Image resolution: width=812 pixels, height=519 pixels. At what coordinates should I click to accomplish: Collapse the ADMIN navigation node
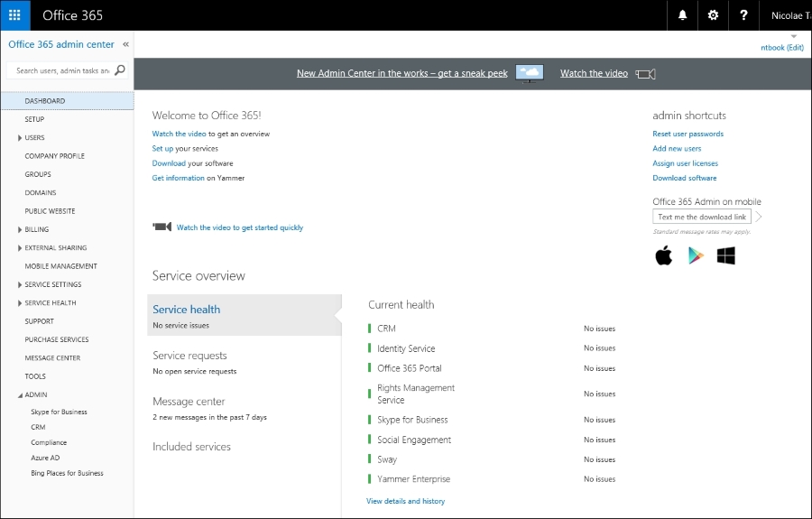point(20,395)
